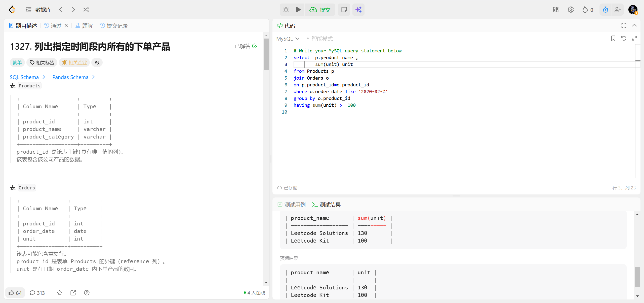Open the notes sticky icon
644x303 pixels.
[344, 10]
